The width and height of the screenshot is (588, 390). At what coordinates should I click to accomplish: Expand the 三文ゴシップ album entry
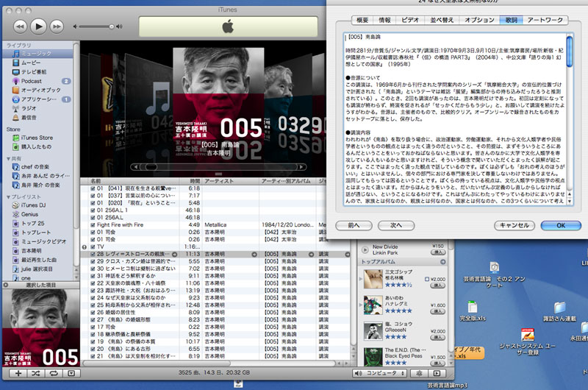pyautogui.click(x=361, y=279)
